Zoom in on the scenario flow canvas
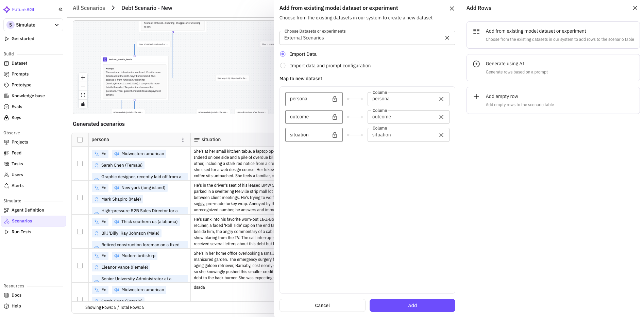The height and width of the screenshot is (317, 644). 83,78
